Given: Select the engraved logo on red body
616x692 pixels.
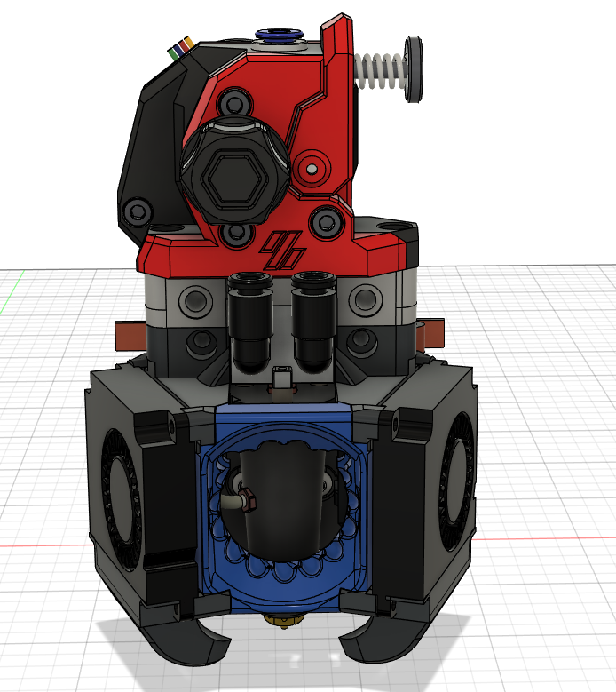Looking at the screenshot, I should tap(282, 251).
